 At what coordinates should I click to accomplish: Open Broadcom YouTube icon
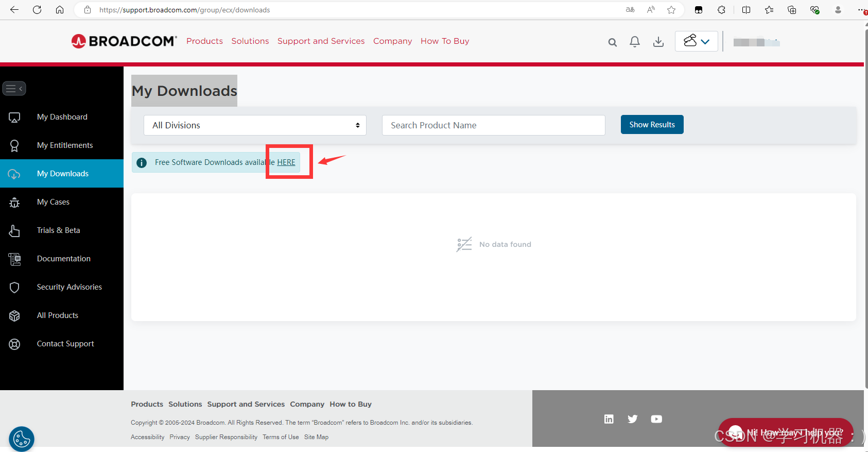(x=656, y=419)
